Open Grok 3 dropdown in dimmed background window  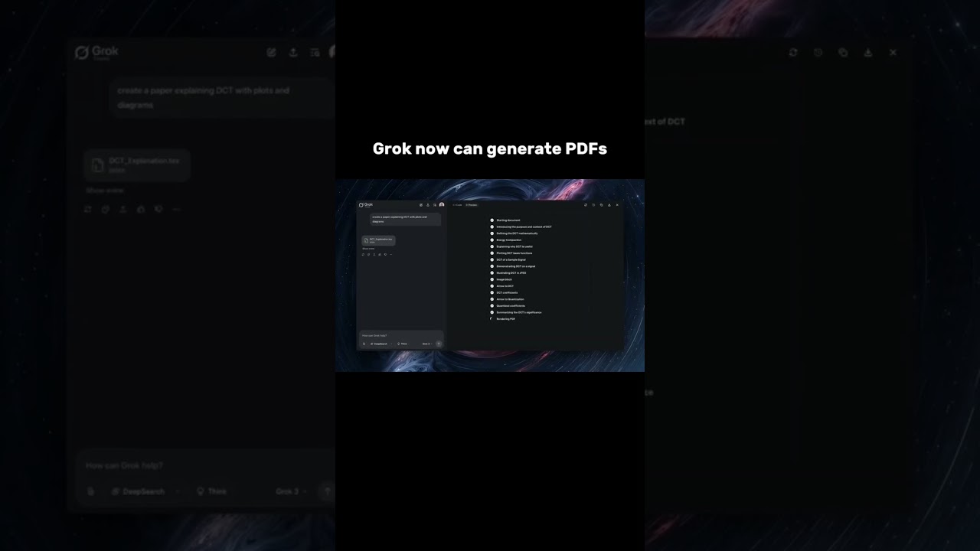291,491
